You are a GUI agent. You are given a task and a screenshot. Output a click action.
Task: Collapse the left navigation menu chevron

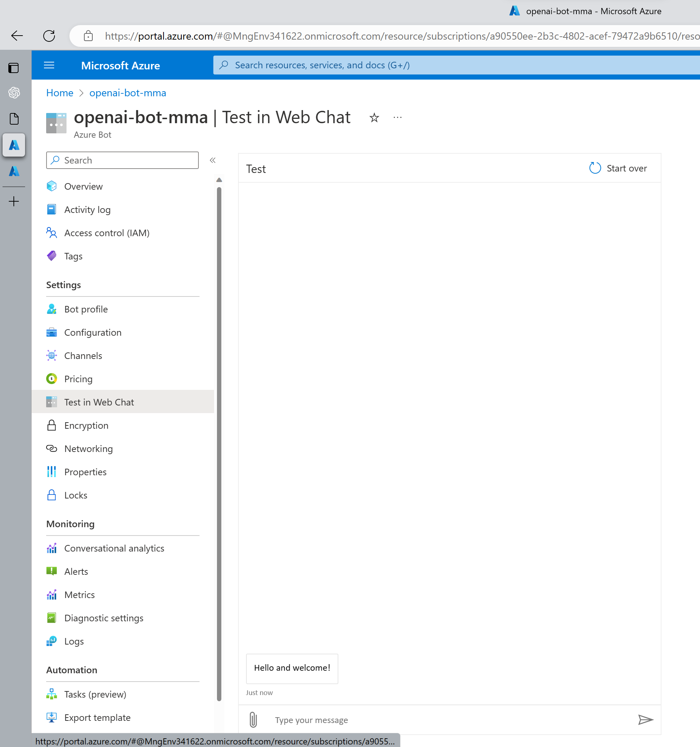(x=212, y=161)
